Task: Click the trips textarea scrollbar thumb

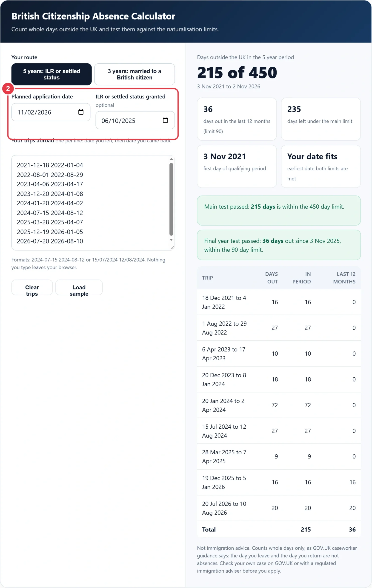Action: click(x=171, y=199)
